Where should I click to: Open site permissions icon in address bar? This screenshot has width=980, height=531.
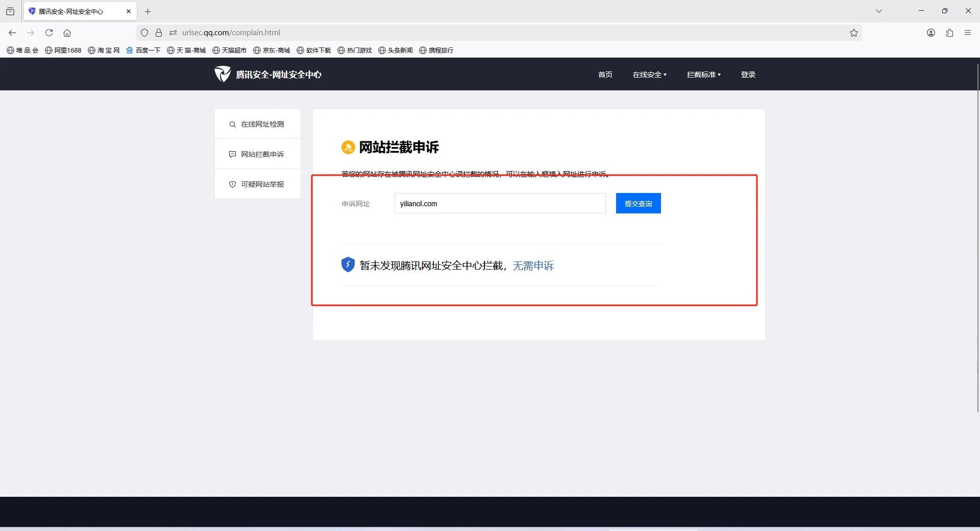(x=173, y=33)
